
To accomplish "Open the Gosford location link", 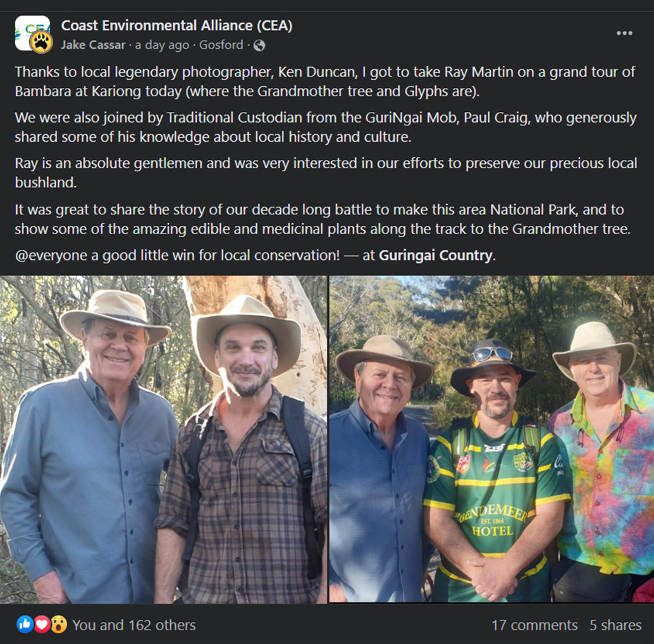I will tap(221, 45).
